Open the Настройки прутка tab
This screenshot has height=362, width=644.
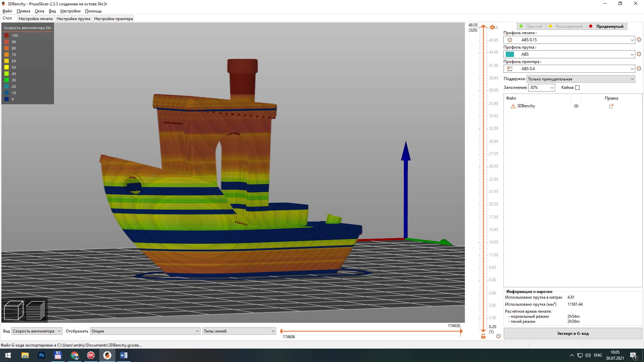click(73, 19)
